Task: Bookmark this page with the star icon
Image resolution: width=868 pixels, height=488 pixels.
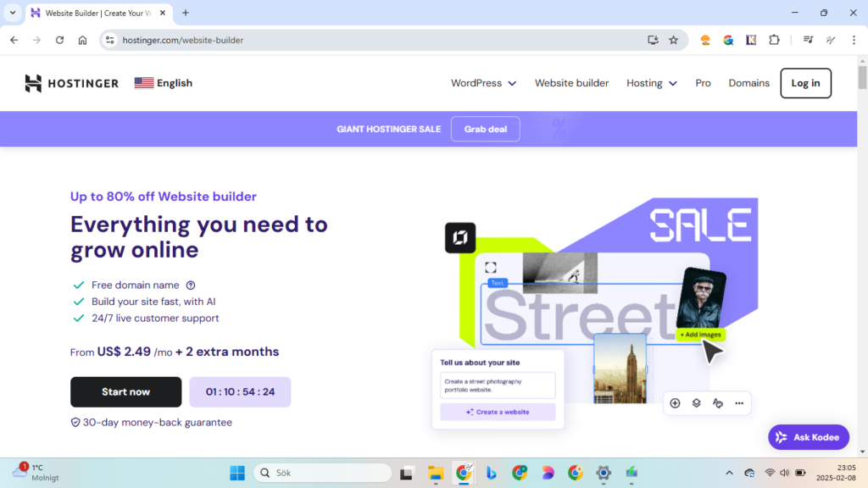Action: (674, 40)
